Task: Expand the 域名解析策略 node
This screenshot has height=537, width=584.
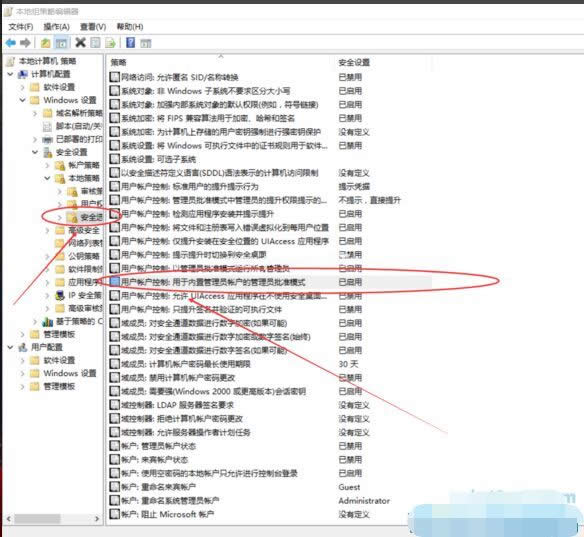Action: (35, 113)
